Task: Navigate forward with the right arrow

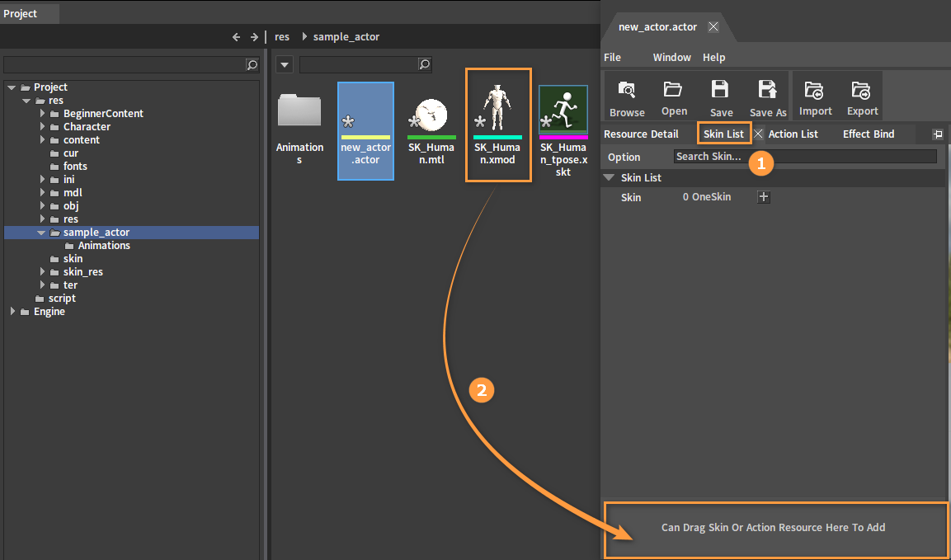Action: click(x=254, y=37)
